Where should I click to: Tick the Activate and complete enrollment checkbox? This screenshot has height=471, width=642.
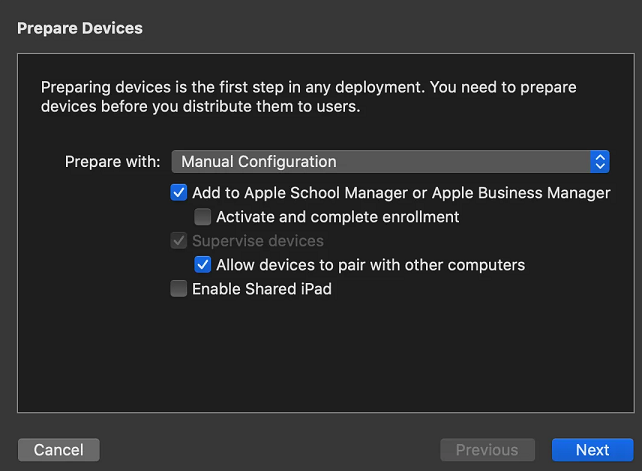point(203,217)
